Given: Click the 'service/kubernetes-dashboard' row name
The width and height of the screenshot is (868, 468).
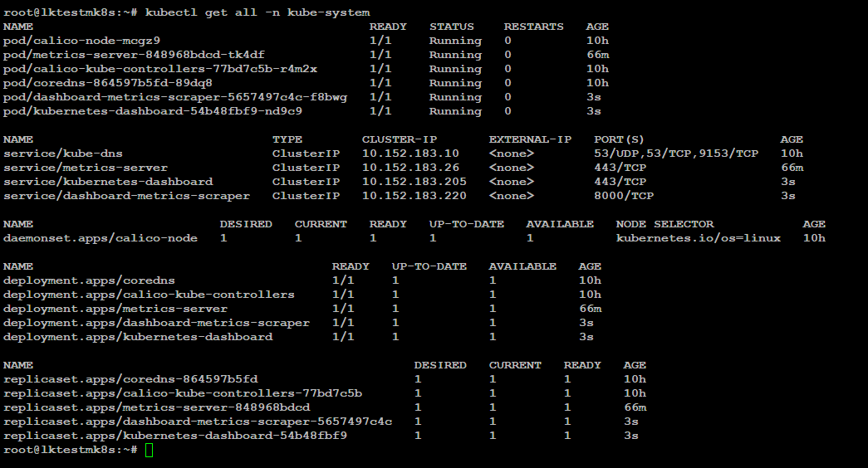Looking at the screenshot, I should point(108,182).
